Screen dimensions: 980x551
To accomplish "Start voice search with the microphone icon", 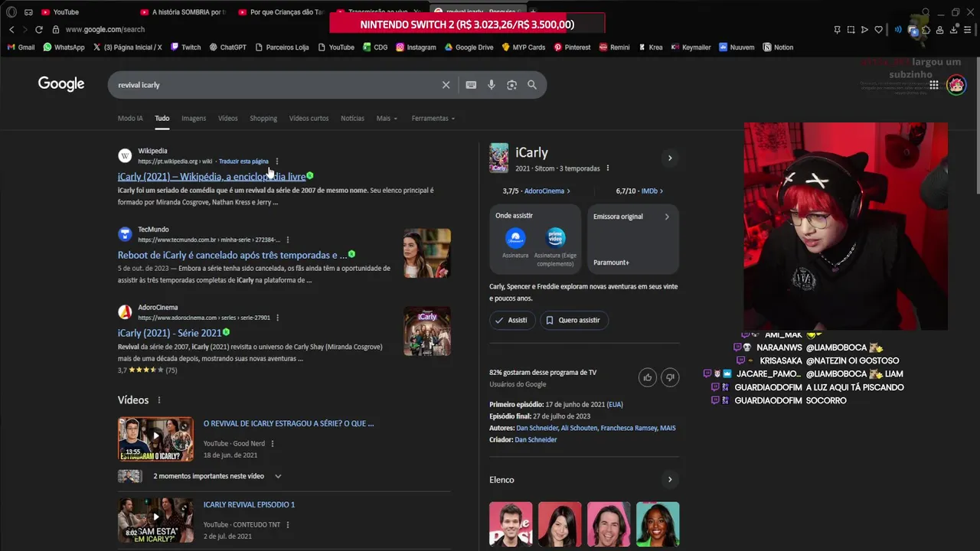I will (x=492, y=85).
